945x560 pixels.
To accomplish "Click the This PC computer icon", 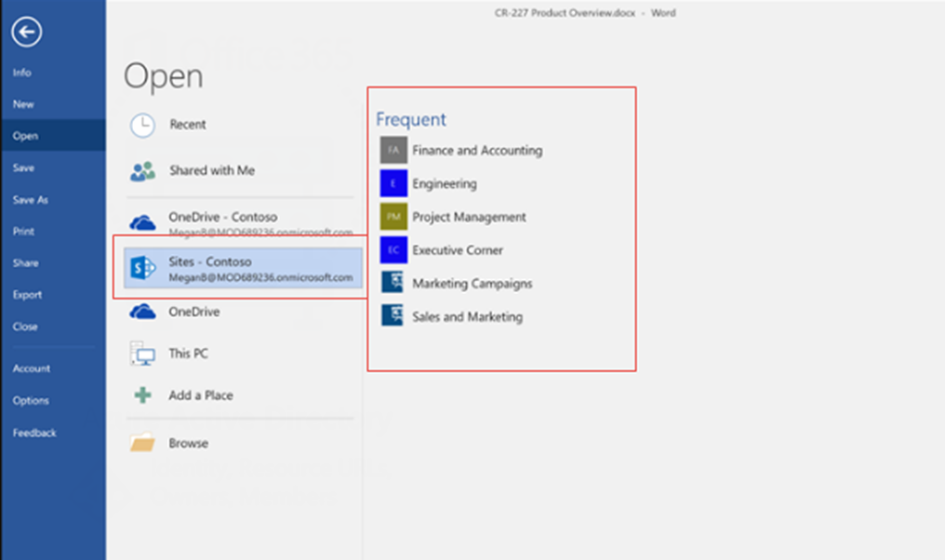I will (143, 353).
